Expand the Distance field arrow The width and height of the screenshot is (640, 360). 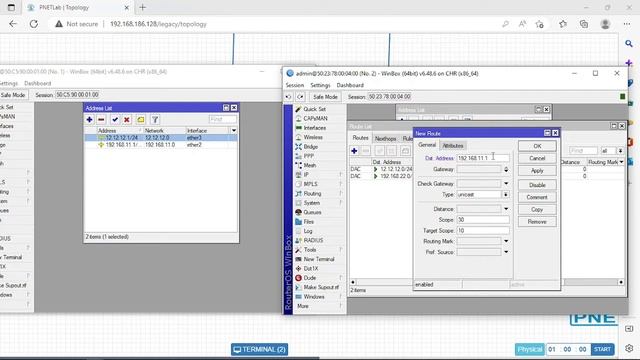click(x=506, y=209)
